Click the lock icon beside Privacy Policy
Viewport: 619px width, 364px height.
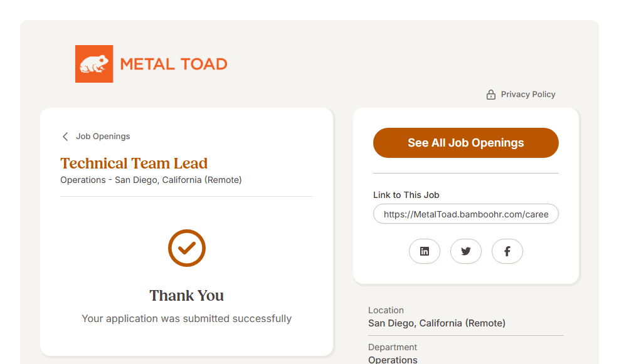[491, 95]
